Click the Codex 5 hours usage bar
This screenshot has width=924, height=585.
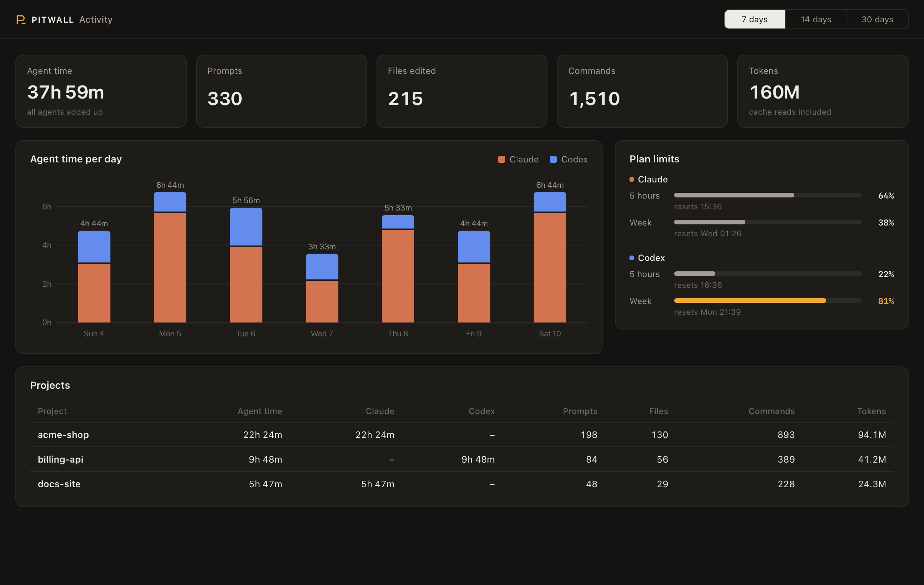[x=768, y=274]
